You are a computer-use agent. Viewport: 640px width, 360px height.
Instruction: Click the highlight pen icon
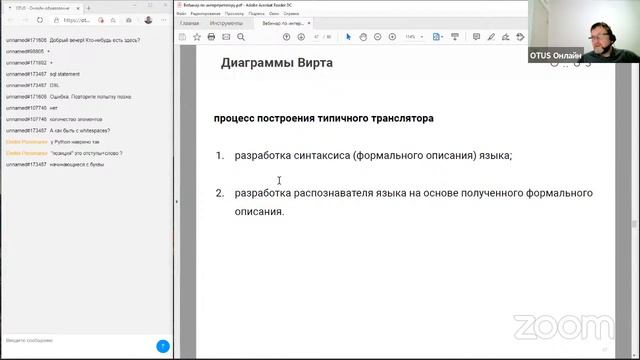(x=491, y=37)
